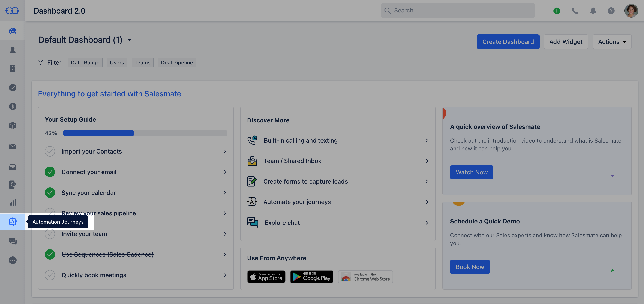Click Sync your calendar setup item
The height and width of the screenshot is (304, 644).
coord(136,192)
